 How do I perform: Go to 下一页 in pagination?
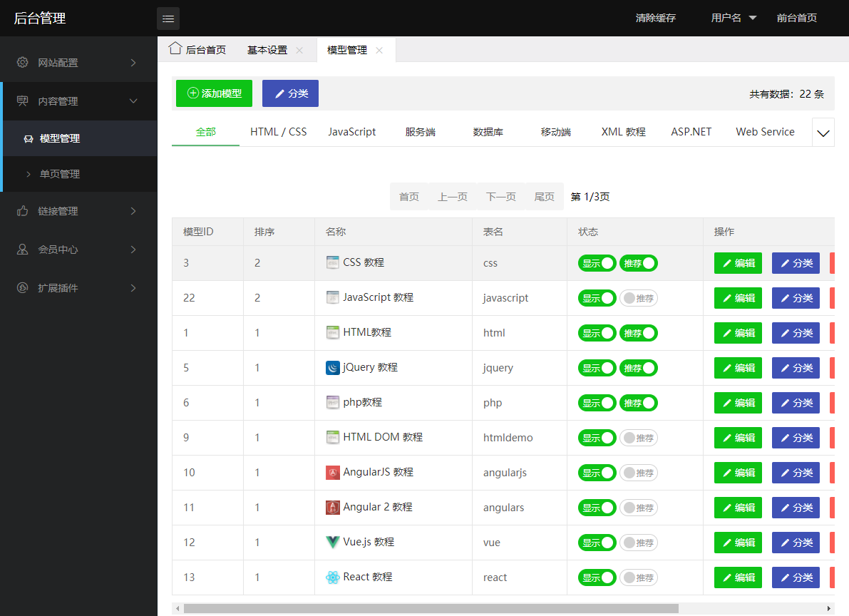(500, 197)
